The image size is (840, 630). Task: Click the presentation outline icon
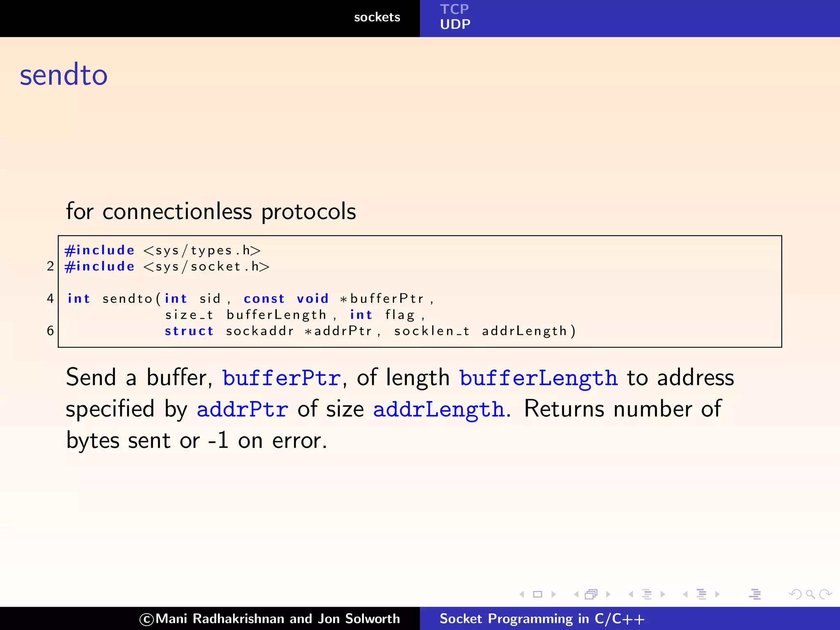click(755, 594)
